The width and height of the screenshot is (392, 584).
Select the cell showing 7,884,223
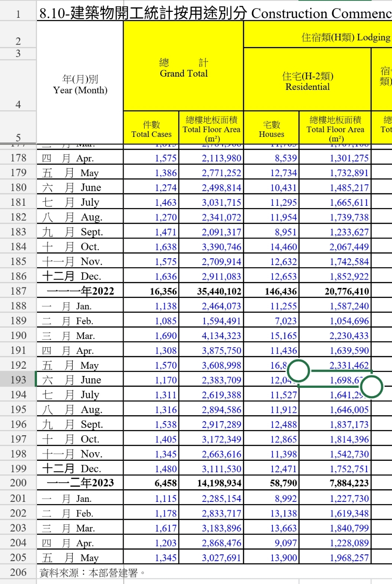pyautogui.click(x=335, y=483)
